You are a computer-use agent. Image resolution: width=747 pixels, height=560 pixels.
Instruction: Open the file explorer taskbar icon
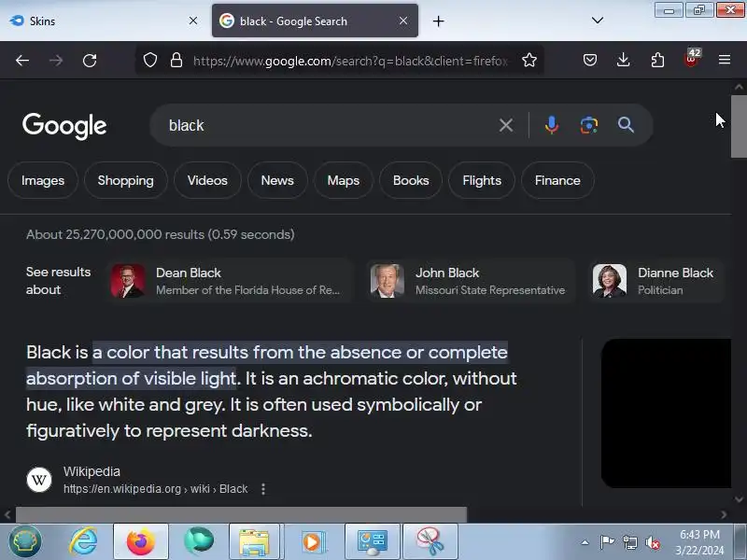[255, 541]
